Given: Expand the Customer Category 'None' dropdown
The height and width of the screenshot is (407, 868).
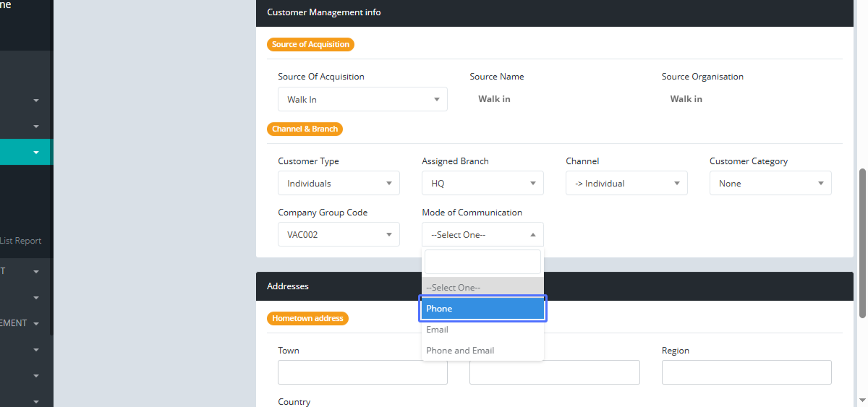Looking at the screenshot, I should (770, 184).
